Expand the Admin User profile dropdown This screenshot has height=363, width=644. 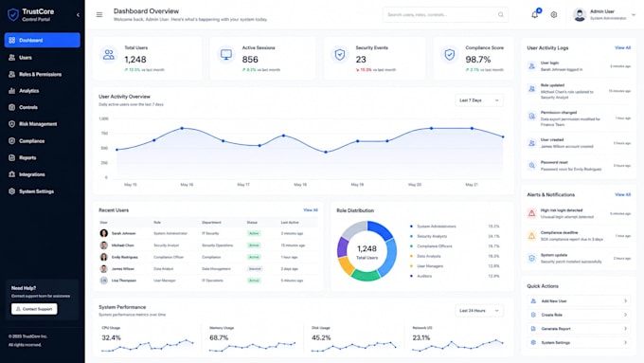tap(634, 15)
